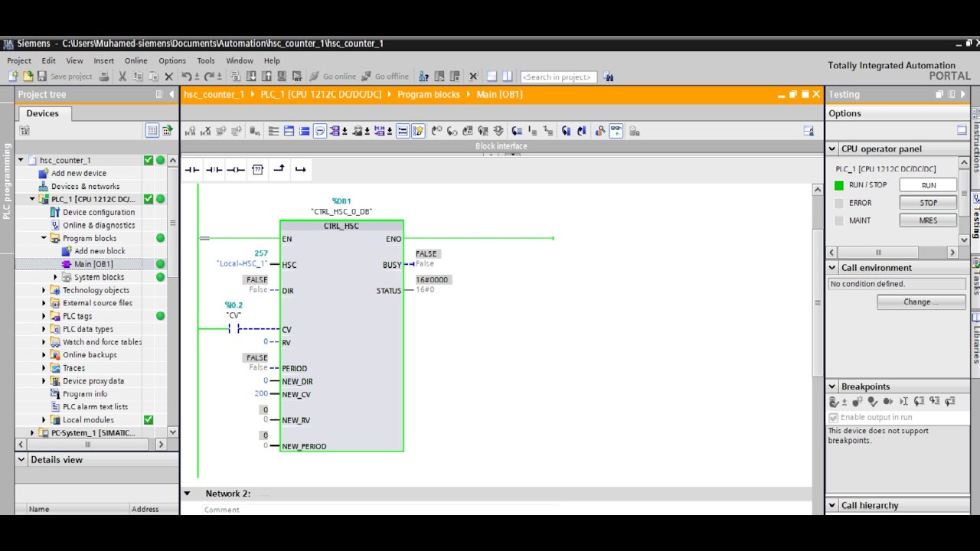
Task: Insert a normally closed contact
Action: coord(214,169)
